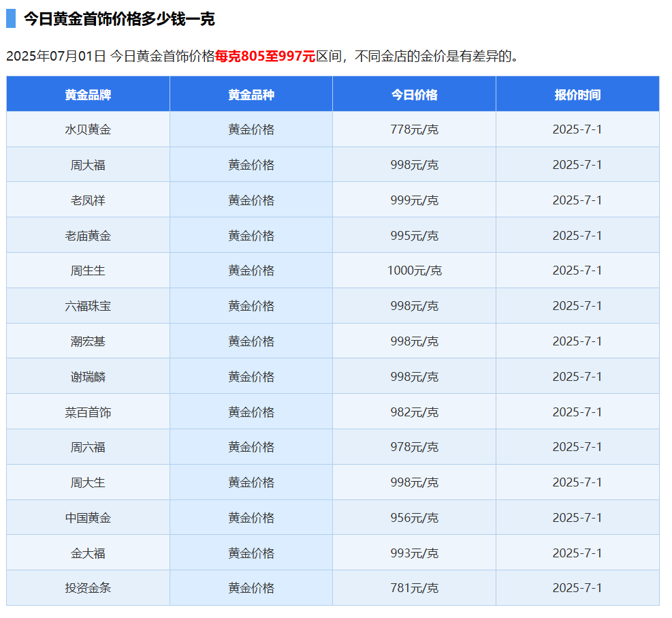Click the 黄金价格 cell in 周生生 row
This screenshot has height=618, width=672.
(251, 271)
